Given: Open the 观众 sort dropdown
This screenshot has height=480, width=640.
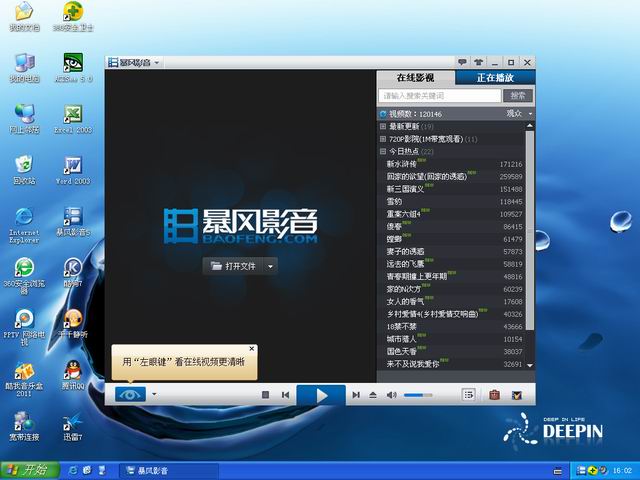Looking at the screenshot, I should tap(519, 113).
